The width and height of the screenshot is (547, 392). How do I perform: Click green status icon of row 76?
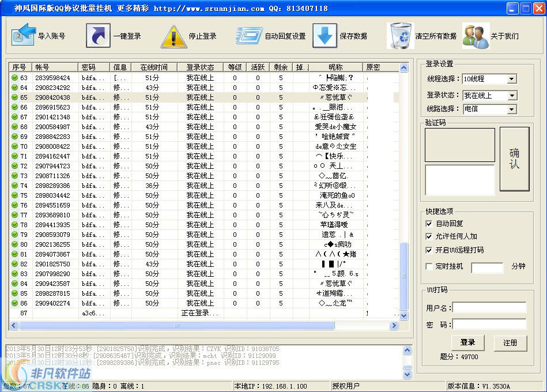[14, 205]
